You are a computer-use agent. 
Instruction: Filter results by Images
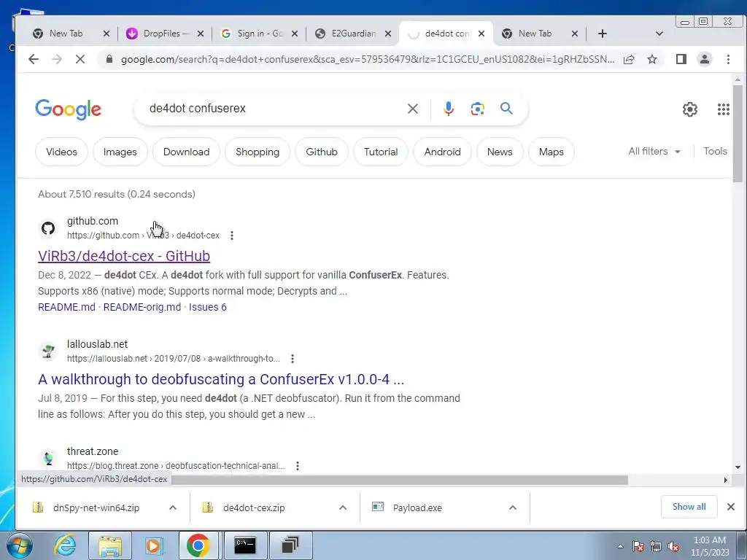click(x=120, y=152)
